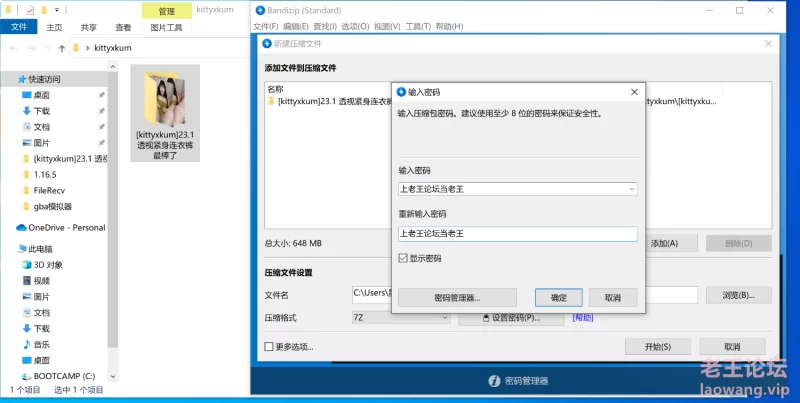Click the quick access toolbar dropdown arrow
This screenshot has height=403, width=800.
tap(57, 10)
